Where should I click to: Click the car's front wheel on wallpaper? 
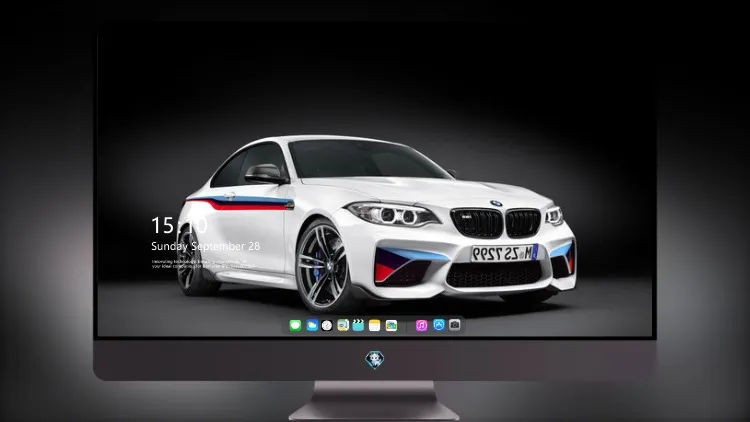323,266
